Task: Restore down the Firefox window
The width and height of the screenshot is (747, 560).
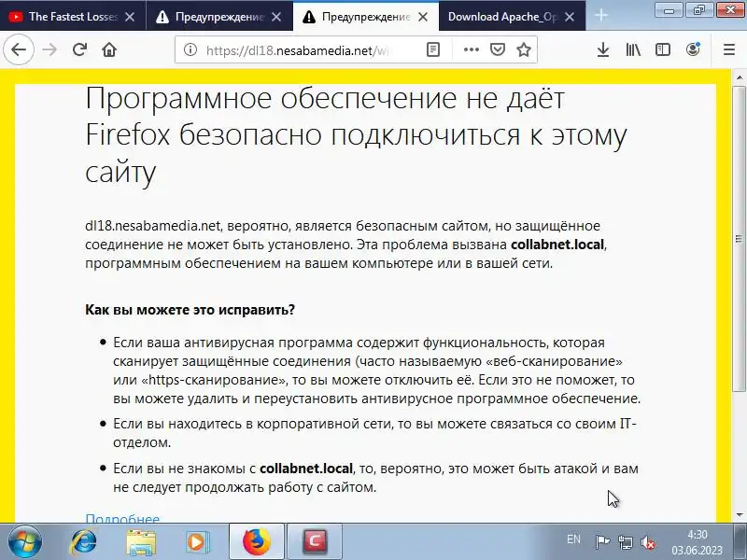Action: [x=698, y=10]
